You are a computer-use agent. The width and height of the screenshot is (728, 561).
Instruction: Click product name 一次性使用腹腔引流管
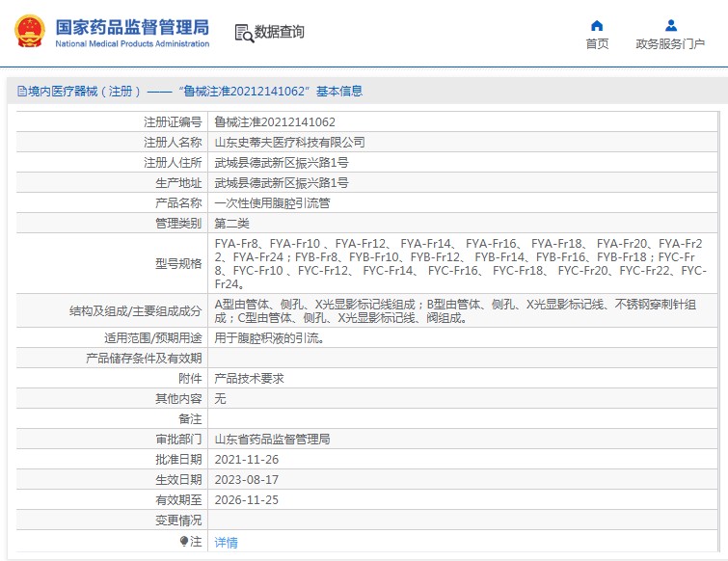[273, 202]
